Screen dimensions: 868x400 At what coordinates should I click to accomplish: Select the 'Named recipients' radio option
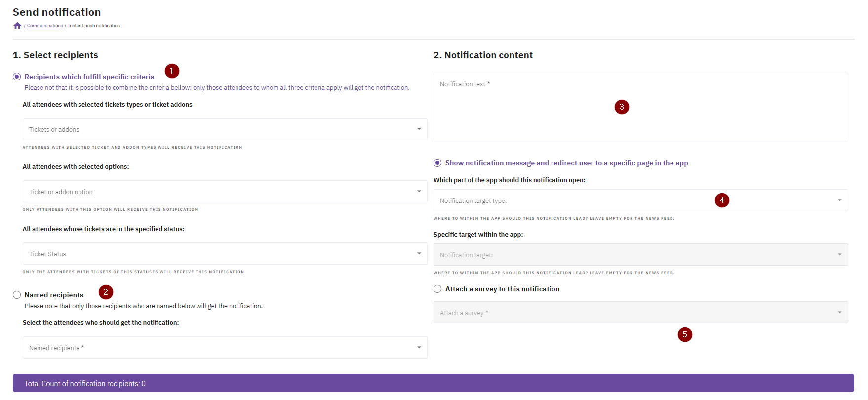(x=17, y=295)
